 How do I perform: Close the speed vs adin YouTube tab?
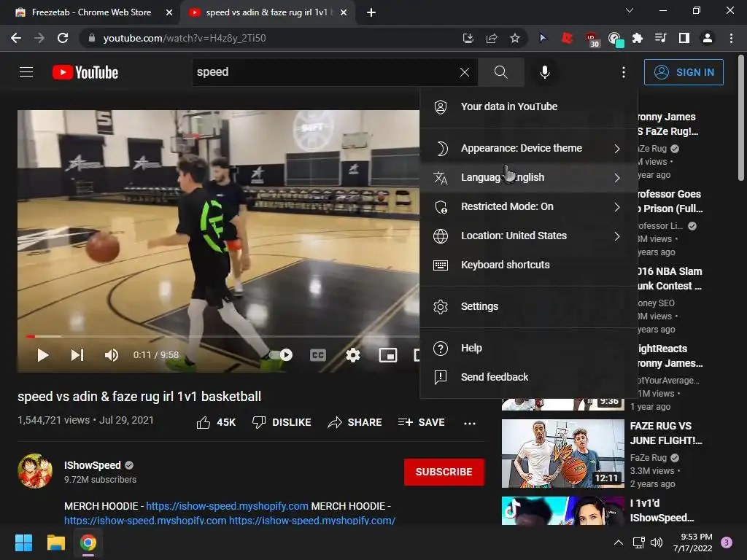click(344, 12)
